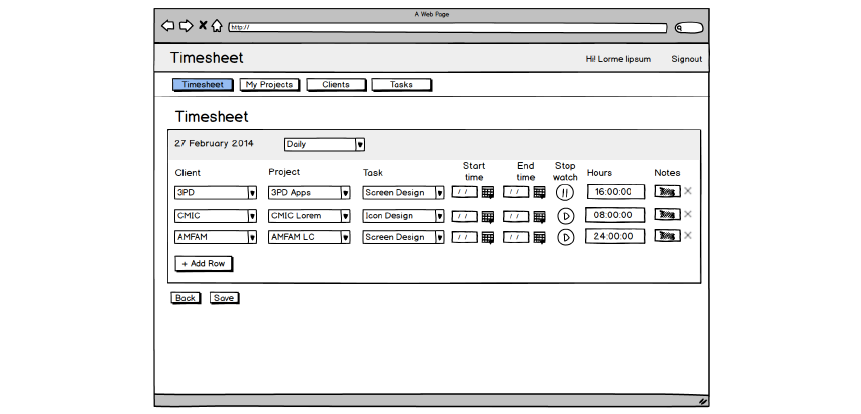Delete the AMFAM row with X icon
Screen dimensions: 861x414
pyautogui.click(x=688, y=236)
